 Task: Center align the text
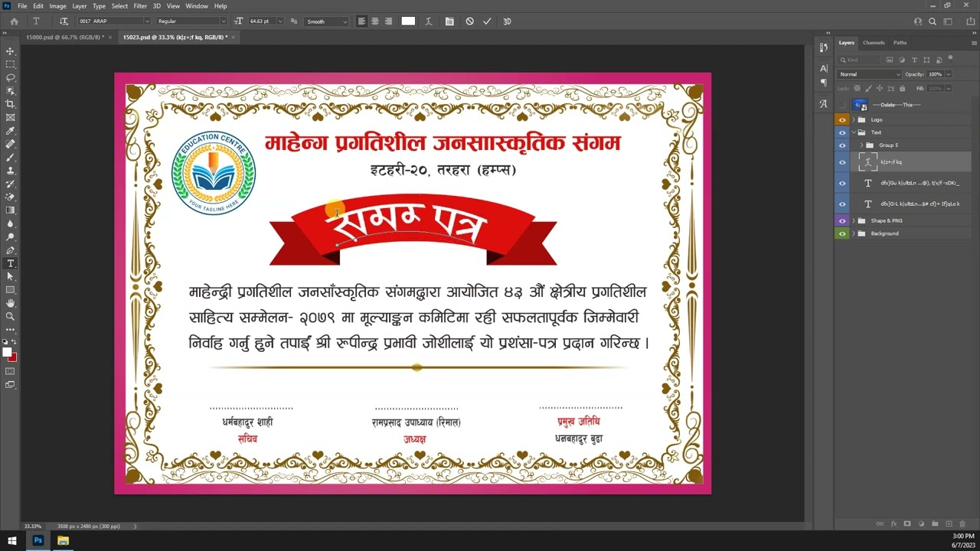pyautogui.click(x=375, y=21)
